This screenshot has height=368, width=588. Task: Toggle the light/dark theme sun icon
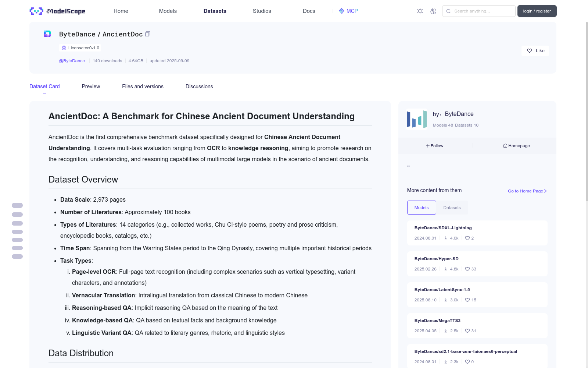[x=420, y=11]
